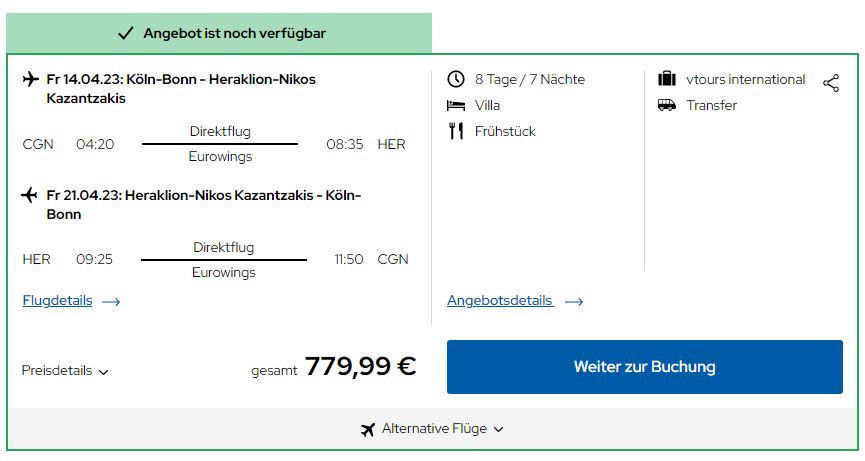
Task: Click the arrow beside Flugdetails
Action: point(111,302)
